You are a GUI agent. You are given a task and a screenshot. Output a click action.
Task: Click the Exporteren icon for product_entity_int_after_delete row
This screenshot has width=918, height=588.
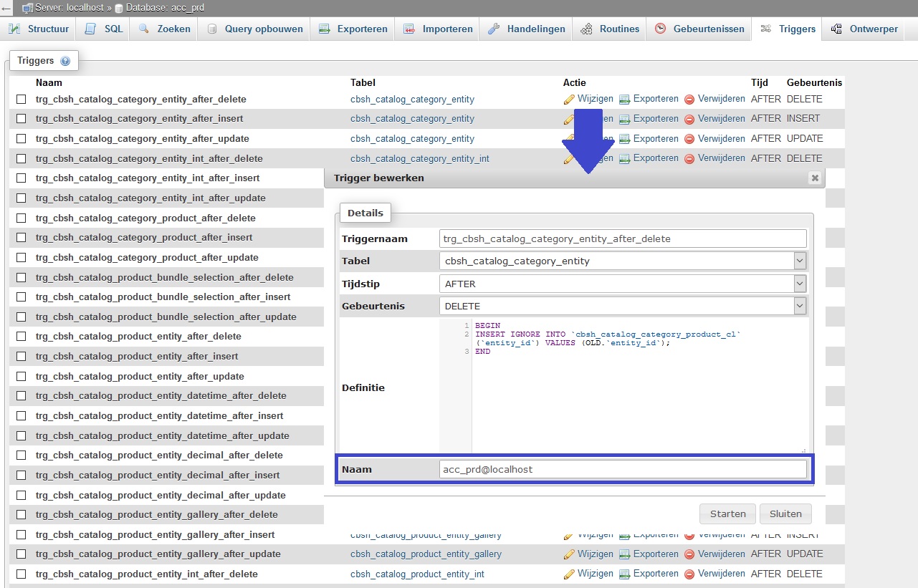click(624, 574)
